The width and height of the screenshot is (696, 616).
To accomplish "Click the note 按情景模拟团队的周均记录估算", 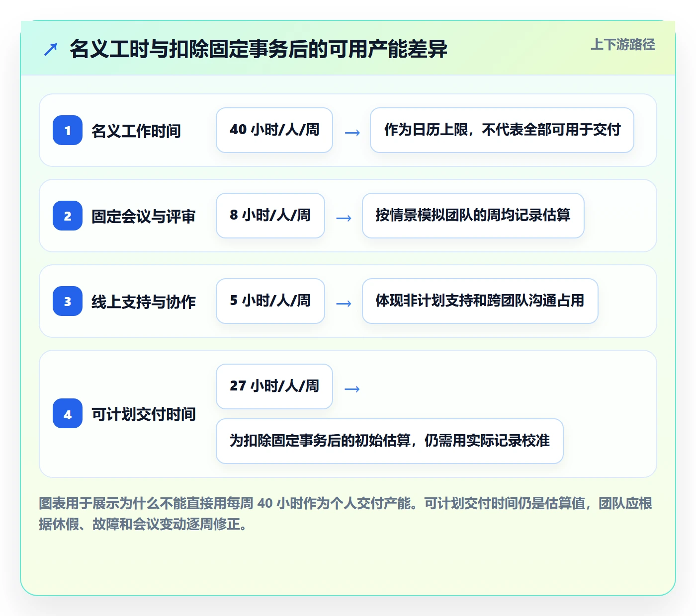I will [473, 216].
